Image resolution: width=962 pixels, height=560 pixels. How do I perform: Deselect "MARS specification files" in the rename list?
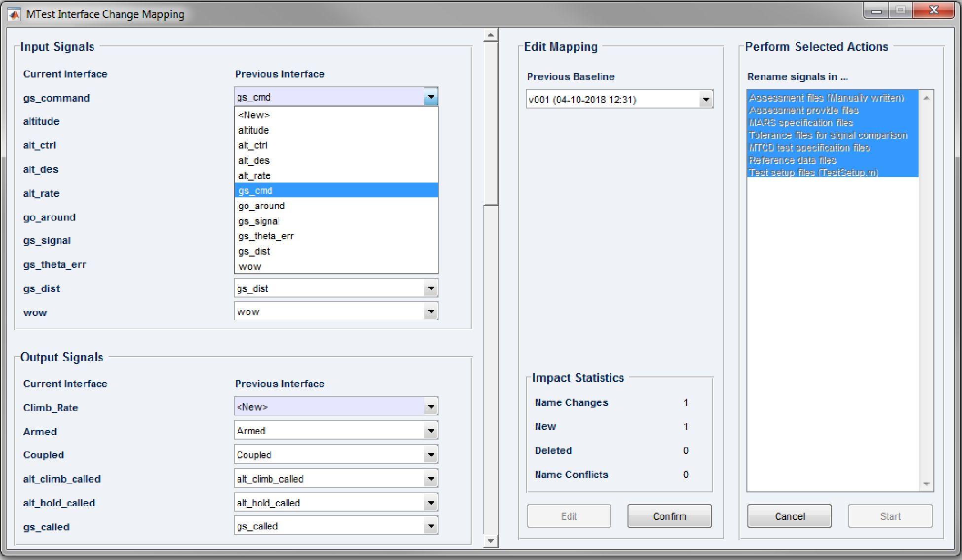tap(800, 123)
